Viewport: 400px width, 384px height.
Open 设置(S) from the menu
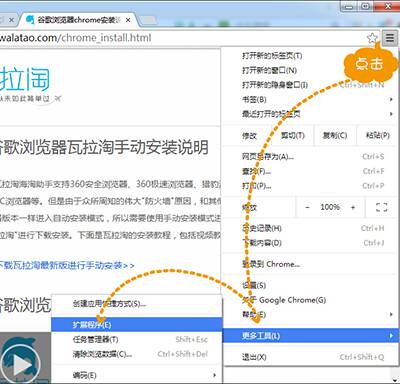click(310, 285)
